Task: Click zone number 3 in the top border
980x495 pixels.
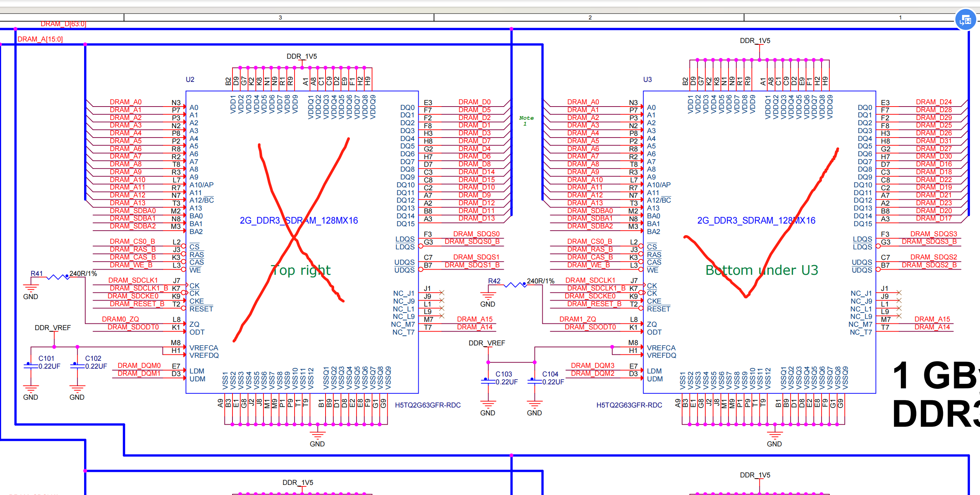Action: 280,17
